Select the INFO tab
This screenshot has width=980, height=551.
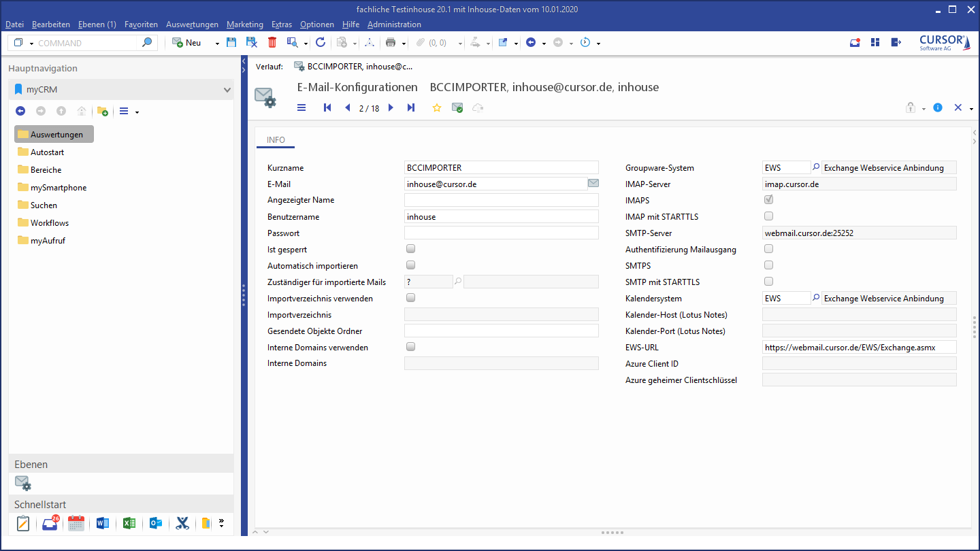point(276,140)
